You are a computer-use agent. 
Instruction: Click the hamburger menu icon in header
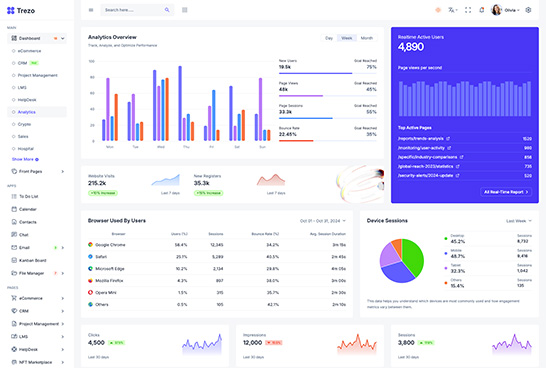91,10
